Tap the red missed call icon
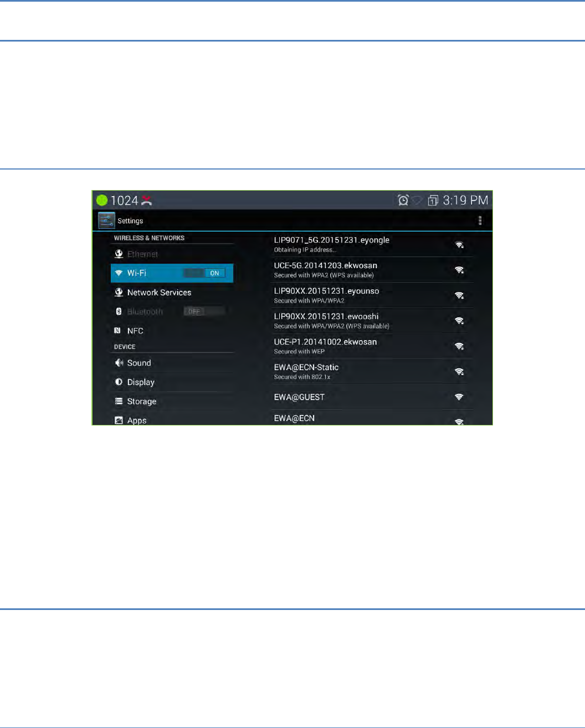585x728 pixels. tap(146, 201)
